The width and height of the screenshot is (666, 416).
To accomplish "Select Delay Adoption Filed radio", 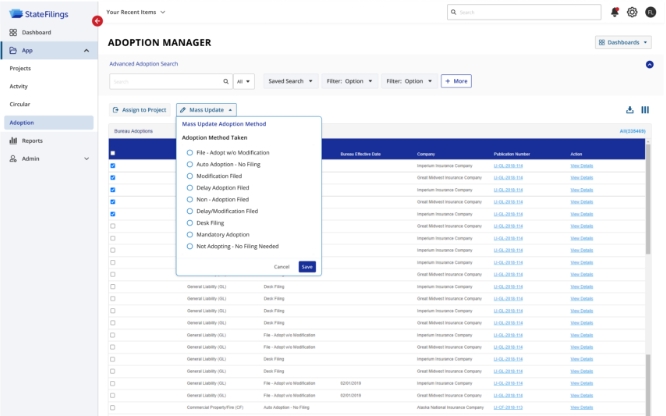I will (190, 187).
